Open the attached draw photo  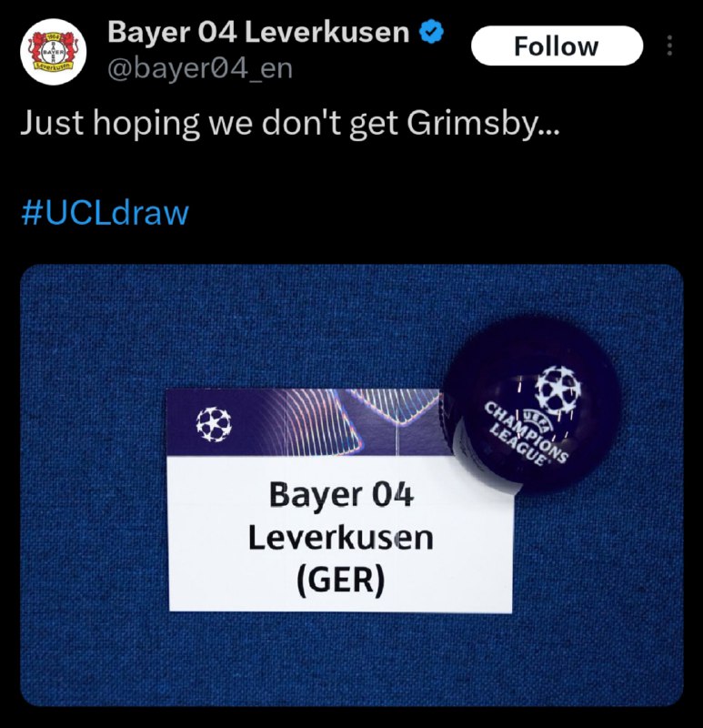coord(352,485)
